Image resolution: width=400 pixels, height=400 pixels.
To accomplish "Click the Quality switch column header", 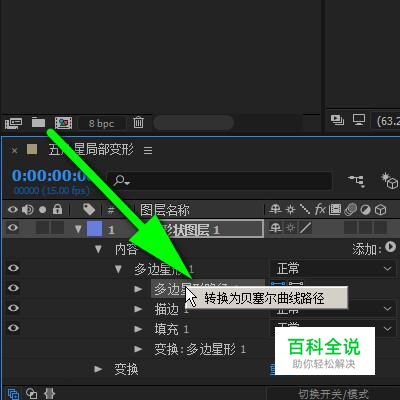I will tap(305, 209).
